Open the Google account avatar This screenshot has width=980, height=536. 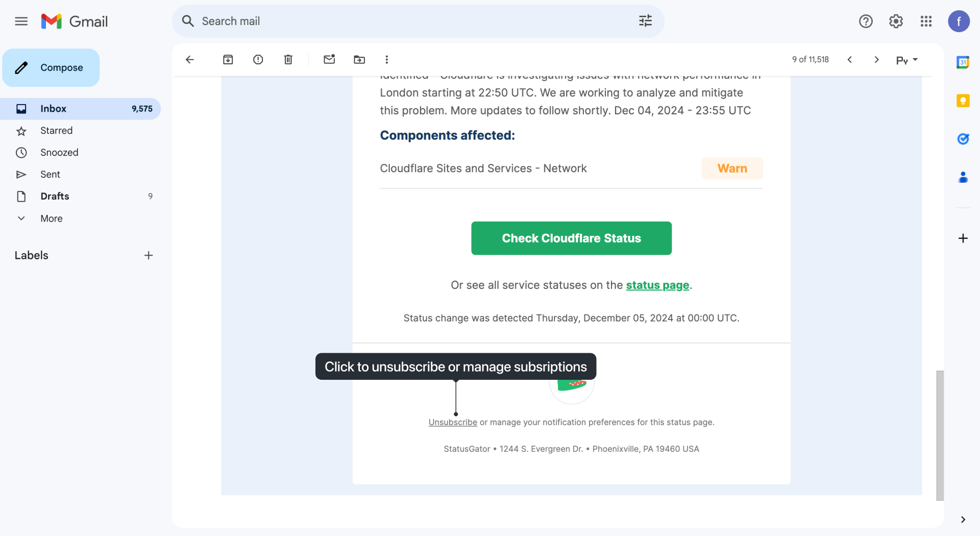tap(959, 21)
